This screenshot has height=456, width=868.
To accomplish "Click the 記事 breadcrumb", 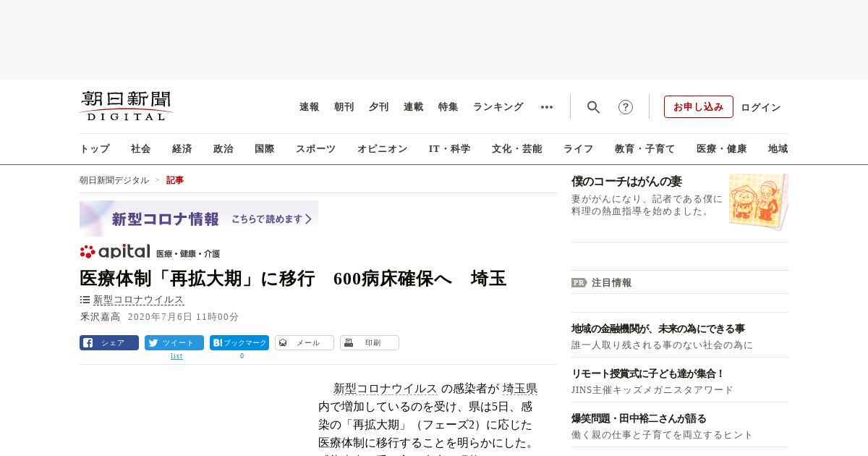I will coord(175,180).
